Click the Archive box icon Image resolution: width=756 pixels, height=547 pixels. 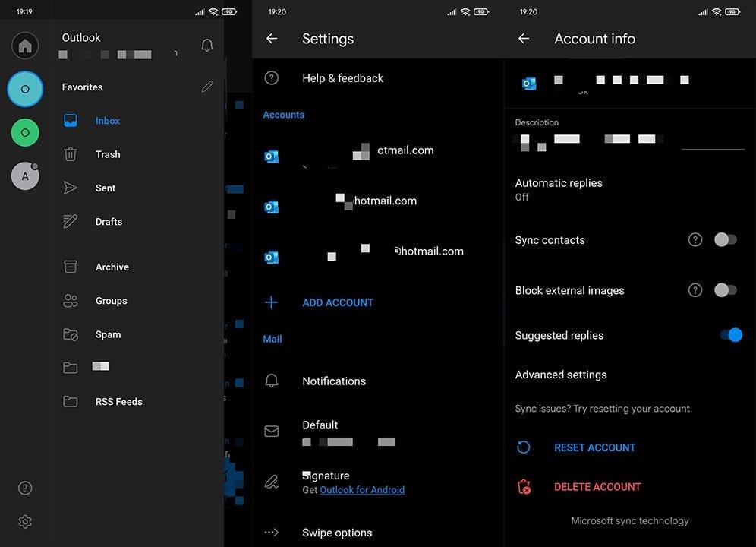71,267
